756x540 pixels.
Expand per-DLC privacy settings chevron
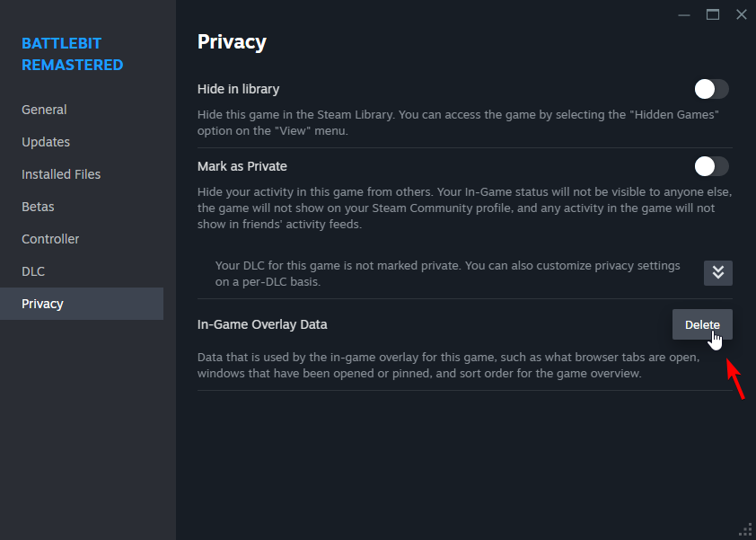pos(718,273)
